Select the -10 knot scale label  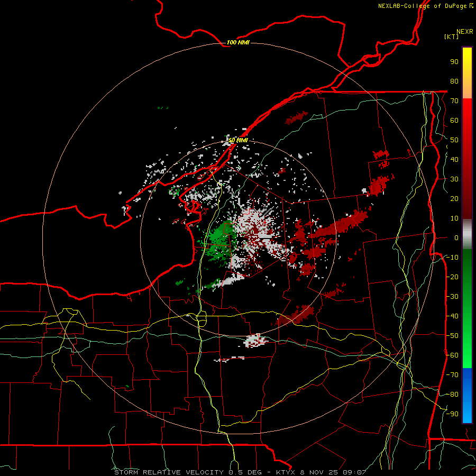pos(452,258)
